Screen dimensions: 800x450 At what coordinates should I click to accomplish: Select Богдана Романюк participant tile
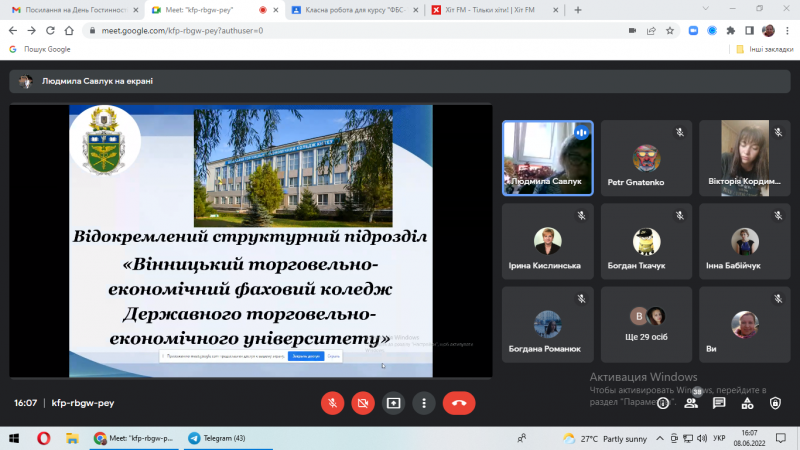click(x=547, y=324)
